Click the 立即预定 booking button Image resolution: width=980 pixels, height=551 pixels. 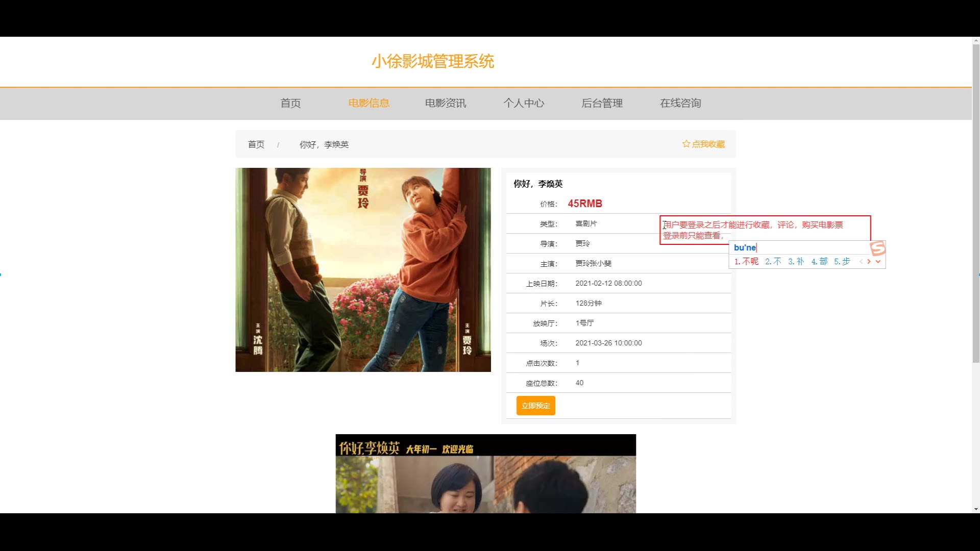(535, 406)
